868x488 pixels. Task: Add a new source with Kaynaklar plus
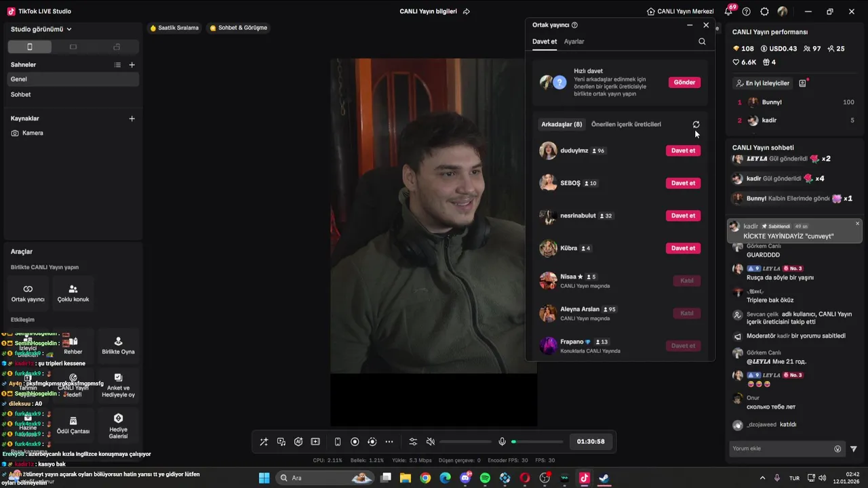pos(132,119)
